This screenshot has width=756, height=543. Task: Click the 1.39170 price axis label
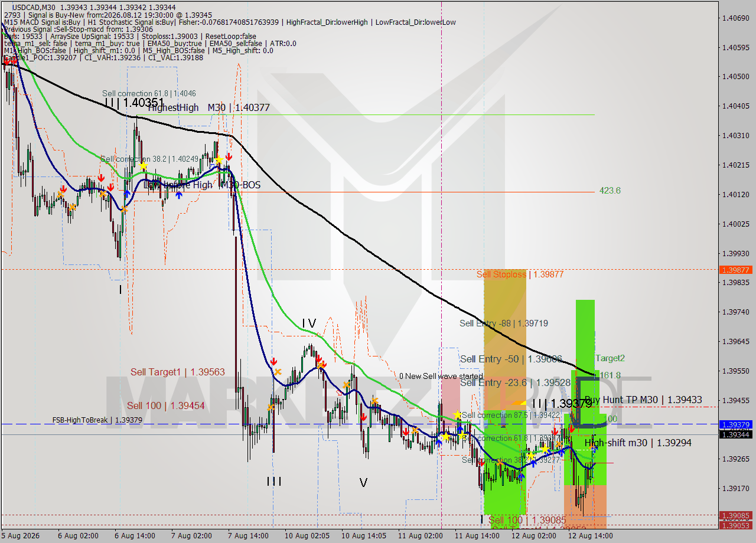click(735, 488)
